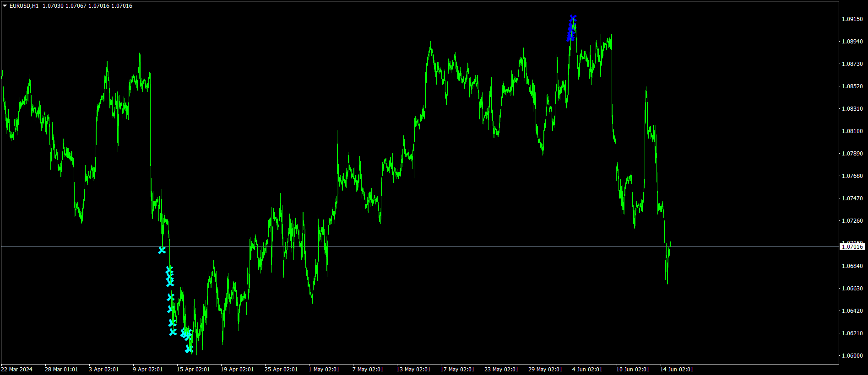Click the 1.08940 price level label
Image resolution: width=868 pixels, height=375 pixels.
point(852,42)
